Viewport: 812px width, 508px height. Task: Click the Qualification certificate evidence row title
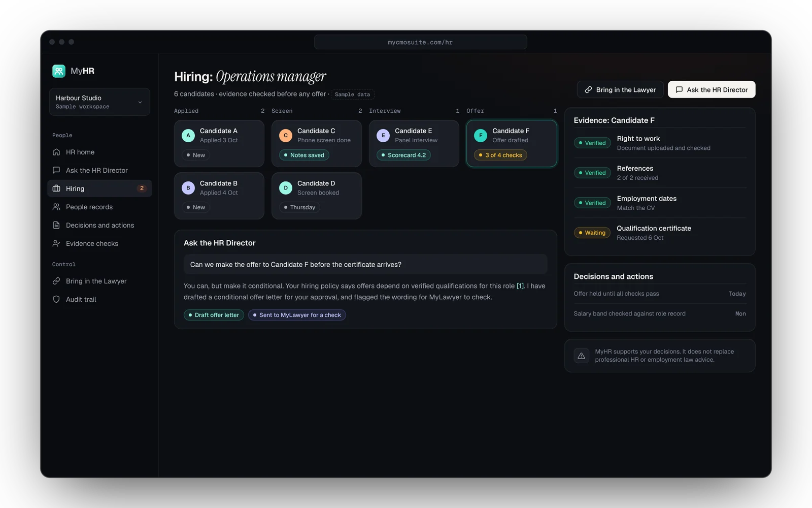coord(654,229)
